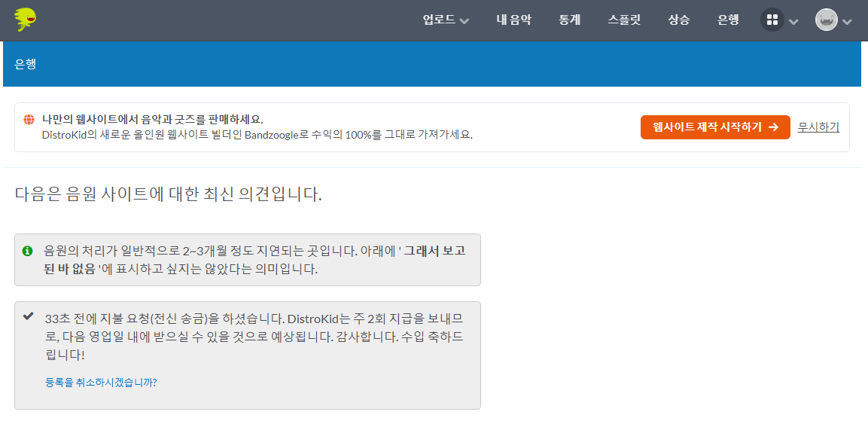The width and height of the screenshot is (868, 421).
Task: Click heading 다음은 음원 사이트에 대한 최신 의견입니다
Action: pyautogui.click(x=169, y=194)
